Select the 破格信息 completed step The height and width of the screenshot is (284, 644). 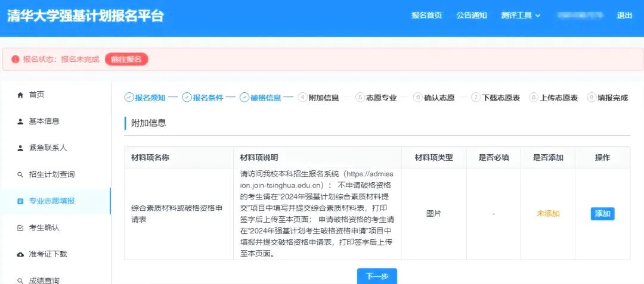(261, 98)
